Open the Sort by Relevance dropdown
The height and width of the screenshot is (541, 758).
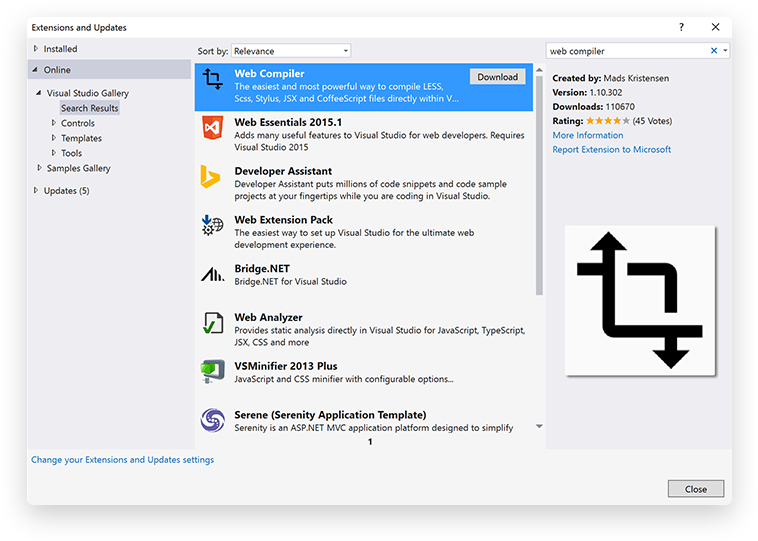pyautogui.click(x=291, y=51)
